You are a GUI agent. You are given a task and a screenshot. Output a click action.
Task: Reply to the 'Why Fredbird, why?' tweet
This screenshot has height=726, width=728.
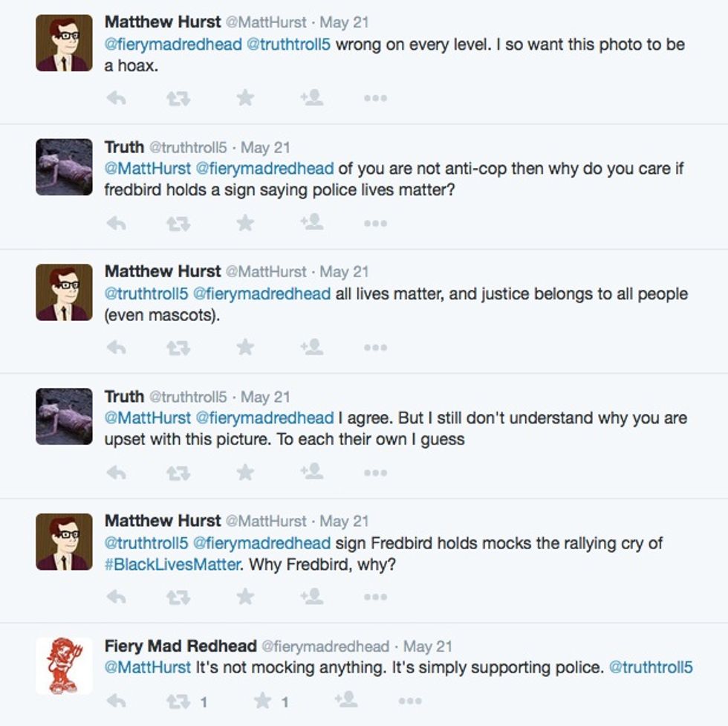116,596
